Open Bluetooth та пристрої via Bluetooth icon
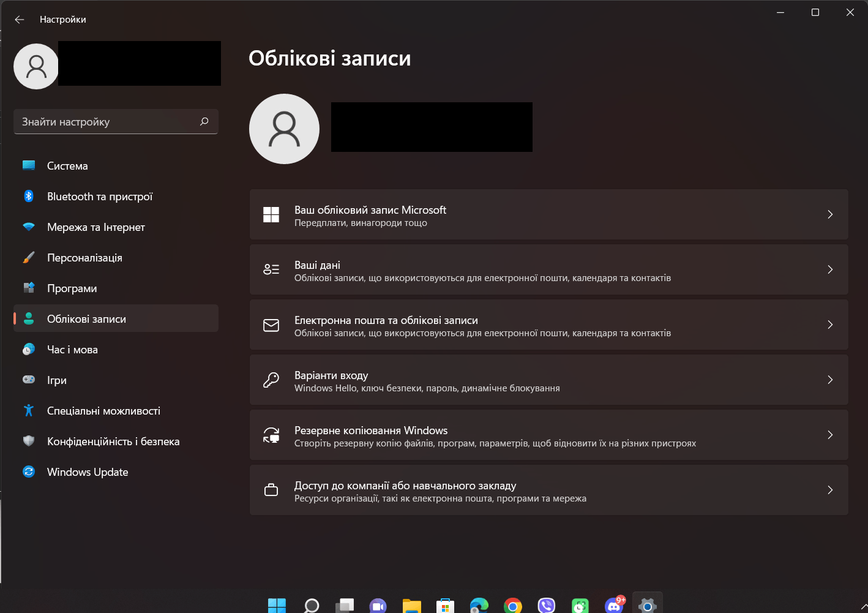 point(29,196)
